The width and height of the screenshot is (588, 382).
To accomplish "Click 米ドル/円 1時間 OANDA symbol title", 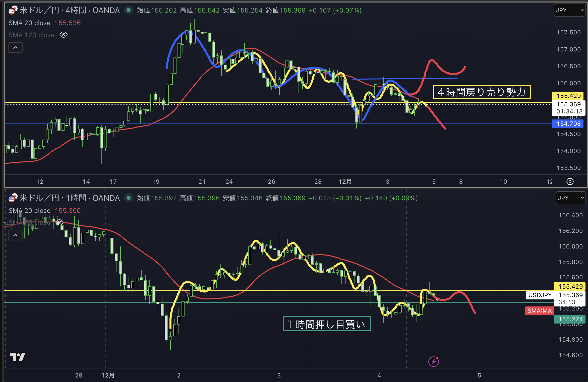I will click(x=70, y=198).
